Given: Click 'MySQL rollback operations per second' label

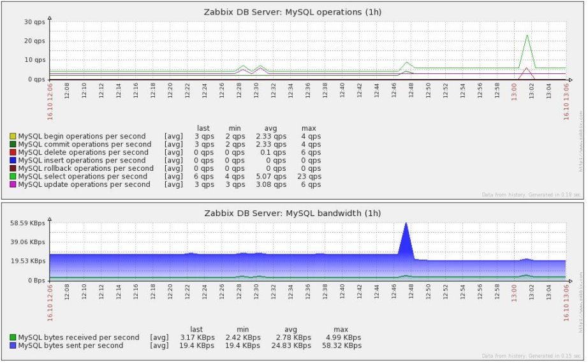Looking at the screenshot, I should (86, 168).
